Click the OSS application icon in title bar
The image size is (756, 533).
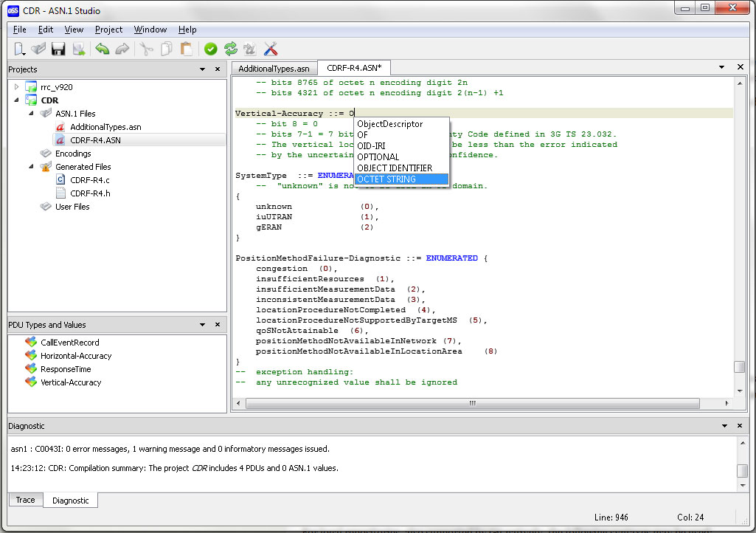pos(13,10)
